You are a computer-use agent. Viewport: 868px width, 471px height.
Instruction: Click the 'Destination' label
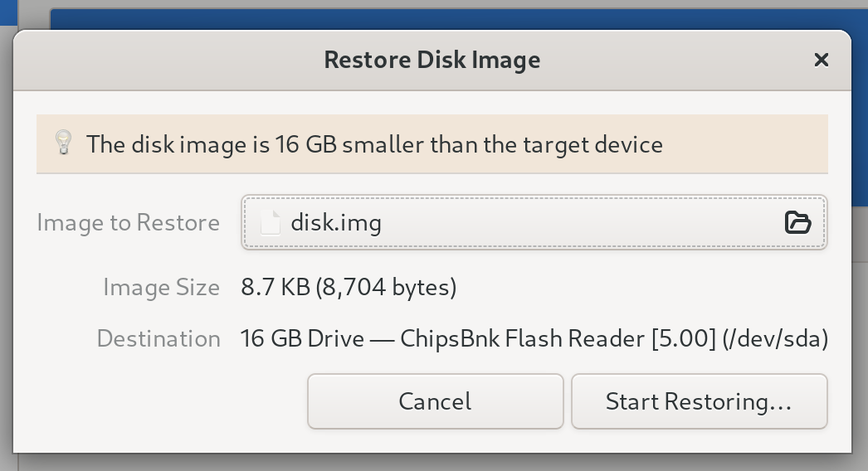click(x=158, y=338)
